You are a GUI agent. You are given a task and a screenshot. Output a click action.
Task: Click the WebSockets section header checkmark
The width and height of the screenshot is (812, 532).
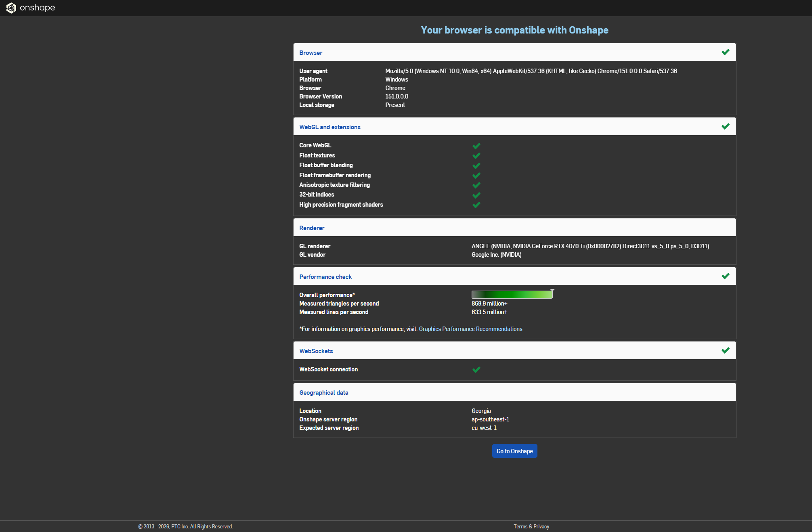point(725,350)
